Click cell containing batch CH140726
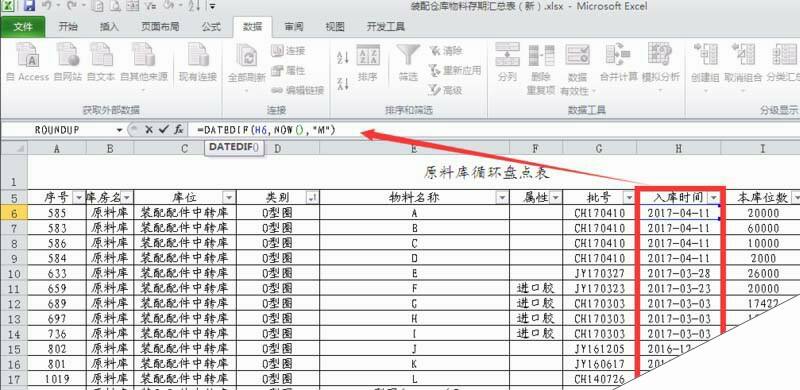The height and width of the screenshot is (390, 800). [599, 379]
